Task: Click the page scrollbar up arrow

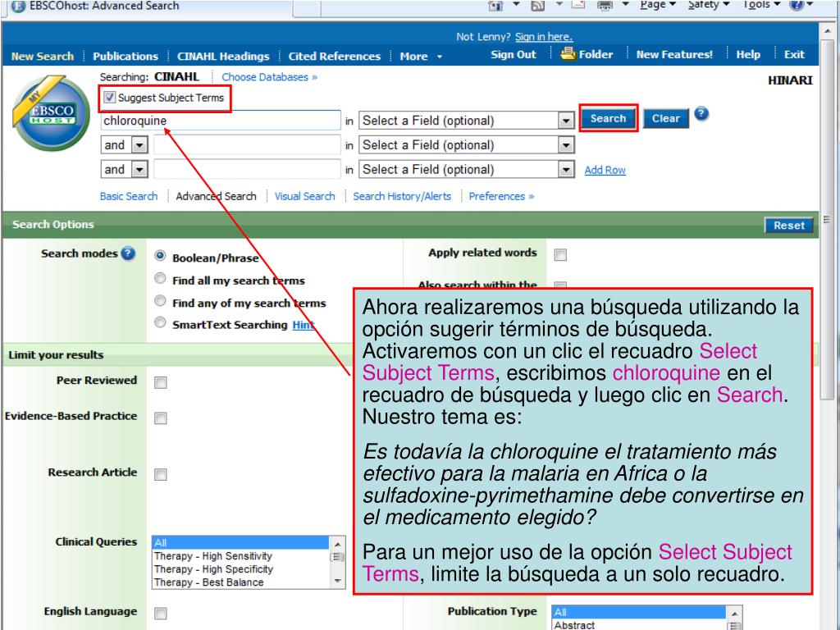Action: tap(827, 31)
